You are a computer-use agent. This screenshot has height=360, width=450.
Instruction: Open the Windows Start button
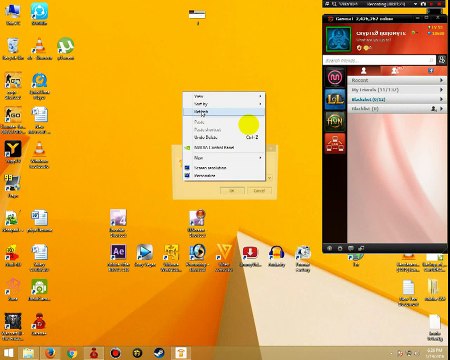tap(8, 353)
